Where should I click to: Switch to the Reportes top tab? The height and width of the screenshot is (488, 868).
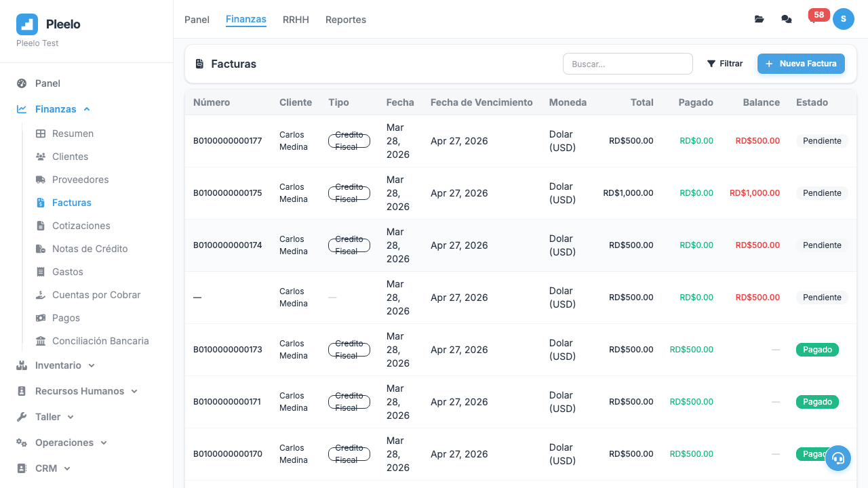pos(346,20)
